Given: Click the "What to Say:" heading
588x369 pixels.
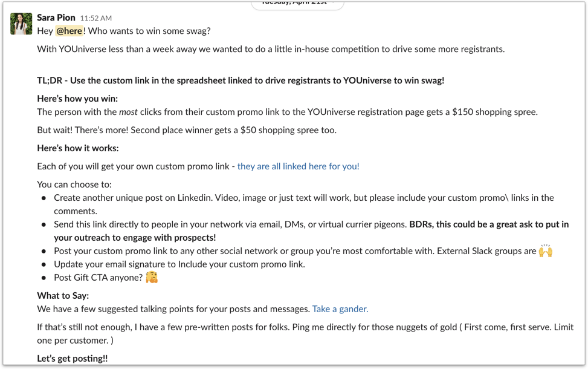Looking at the screenshot, I should [x=63, y=296].
